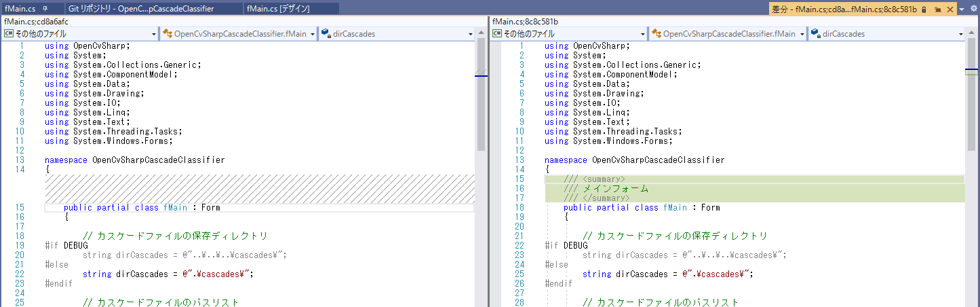This screenshot has height=307, width=980.
Task: Click the namespace declaration in the right pane
Action: [635, 160]
